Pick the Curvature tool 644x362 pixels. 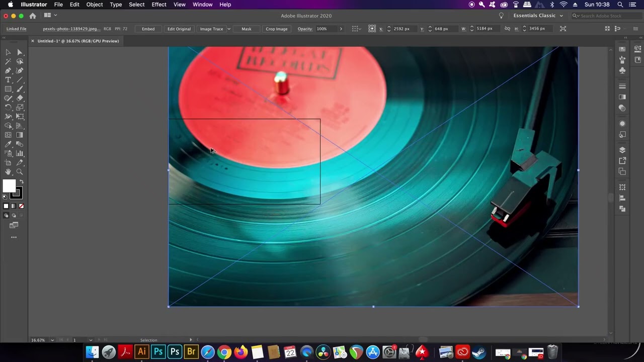(20, 71)
